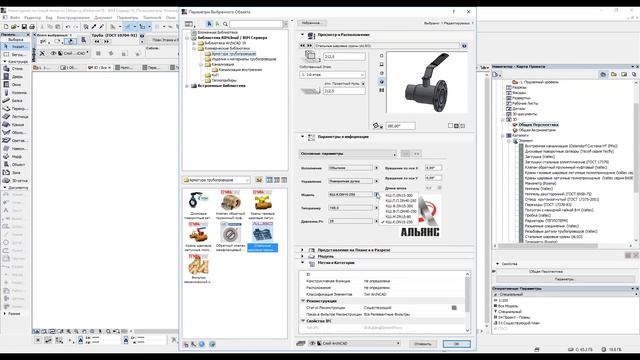Select the Slab (Перекрытие) tool
640x360 pixels.
pos(15,109)
